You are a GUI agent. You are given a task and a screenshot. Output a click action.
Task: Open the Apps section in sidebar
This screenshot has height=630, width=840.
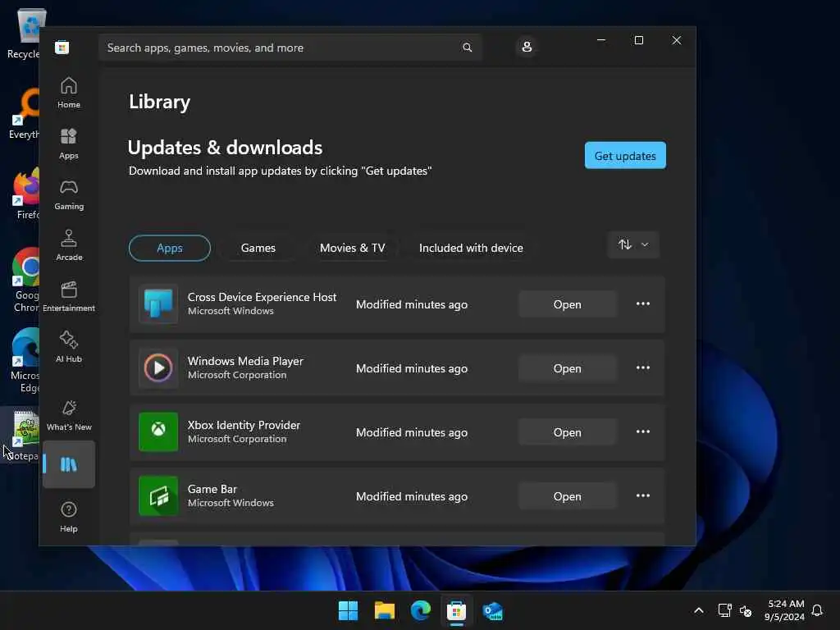69,144
